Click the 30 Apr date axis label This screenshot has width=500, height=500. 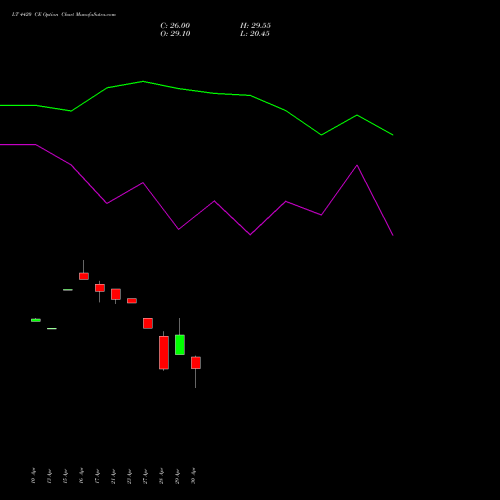[x=193, y=476]
